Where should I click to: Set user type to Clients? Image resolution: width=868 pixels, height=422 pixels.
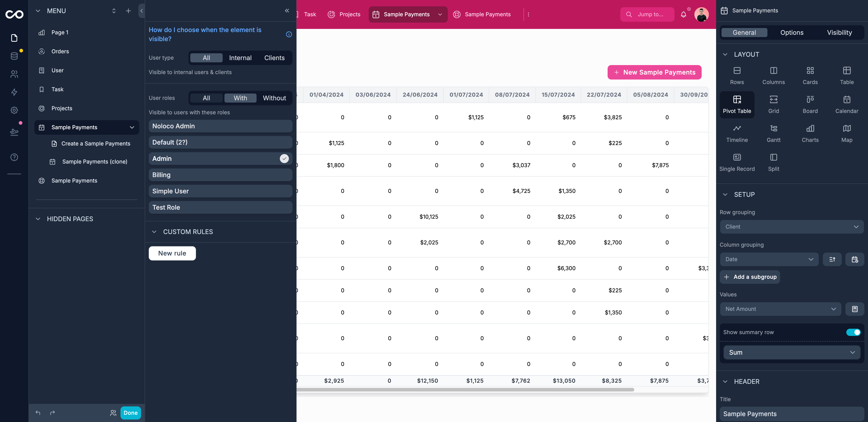point(274,58)
